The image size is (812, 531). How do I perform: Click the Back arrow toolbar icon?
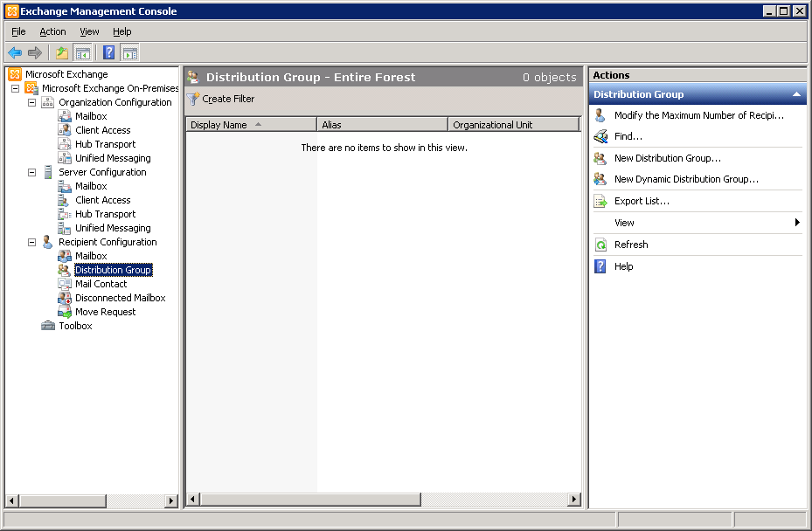15,52
